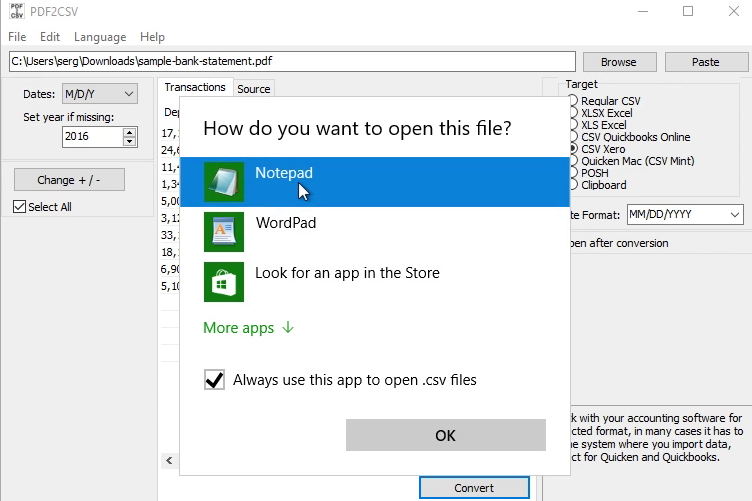The width and height of the screenshot is (752, 501).
Task: Click the Convert button
Action: tap(474, 488)
